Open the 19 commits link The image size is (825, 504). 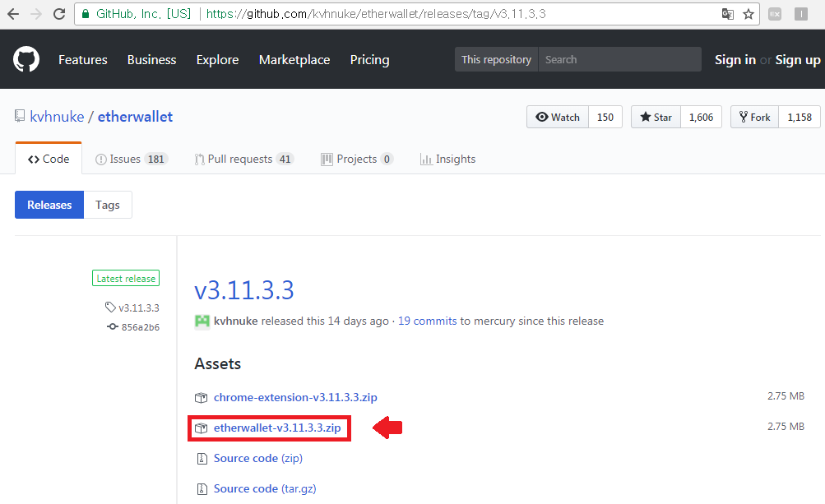coord(427,321)
